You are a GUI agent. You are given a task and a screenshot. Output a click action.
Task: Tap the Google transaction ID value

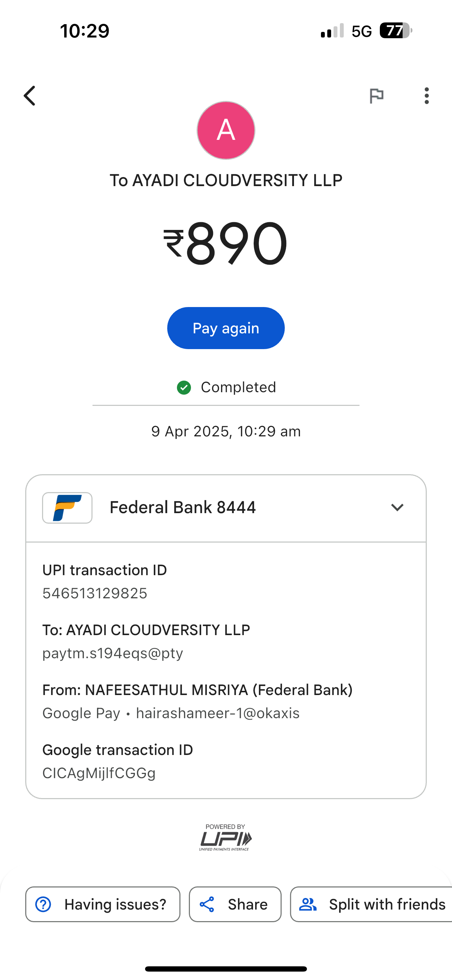[x=99, y=773]
